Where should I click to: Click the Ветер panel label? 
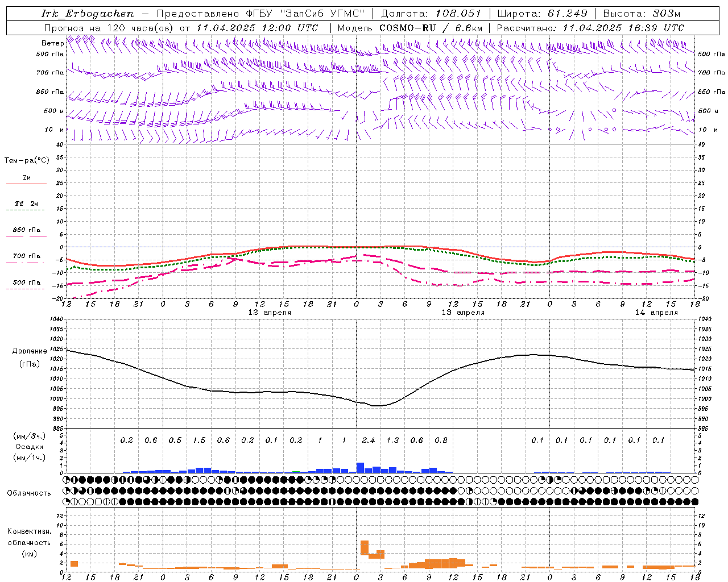[52, 43]
